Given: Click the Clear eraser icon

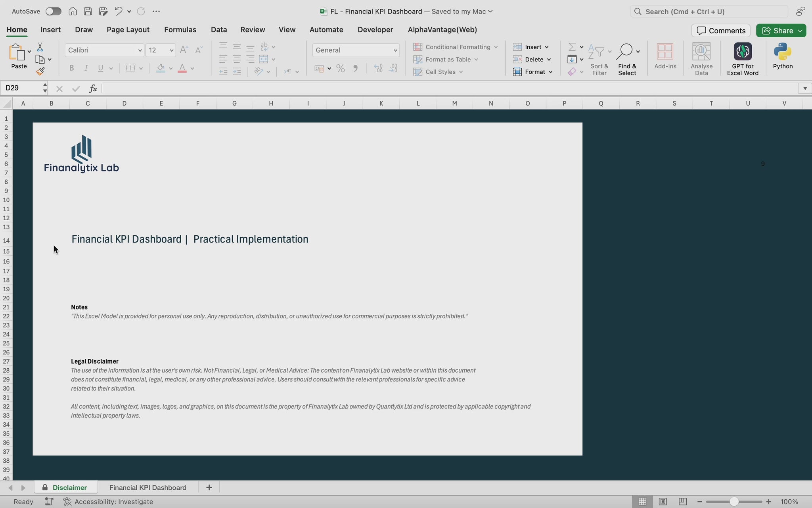Looking at the screenshot, I should point(572,72).
